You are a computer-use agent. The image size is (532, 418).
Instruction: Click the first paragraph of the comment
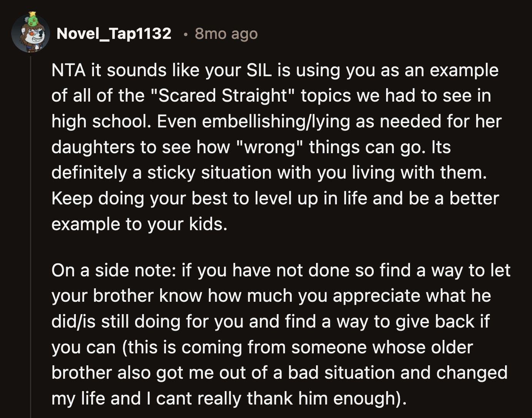click(x=269, y=146)
